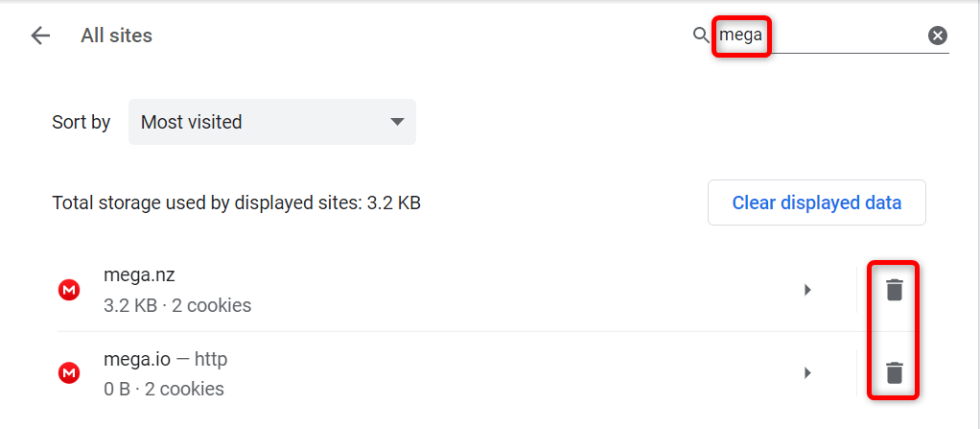980x429 pixels.
Task: Delete site data for mega.nz
Action: 894,290
